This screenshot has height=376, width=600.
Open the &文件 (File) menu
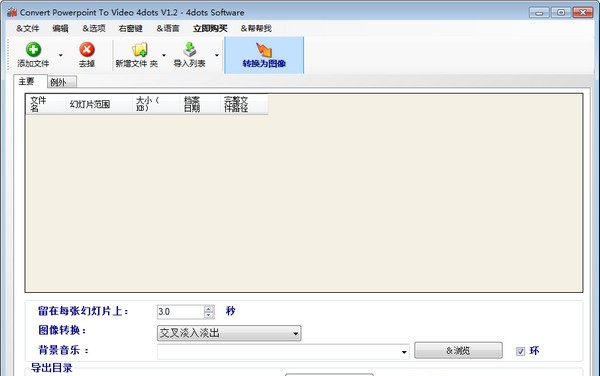(28, 28)
